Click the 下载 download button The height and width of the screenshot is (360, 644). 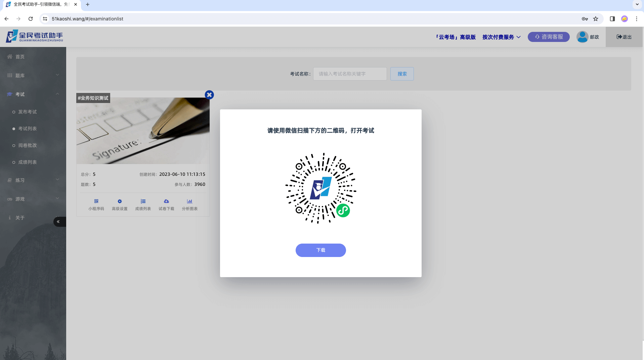point(320,250)
